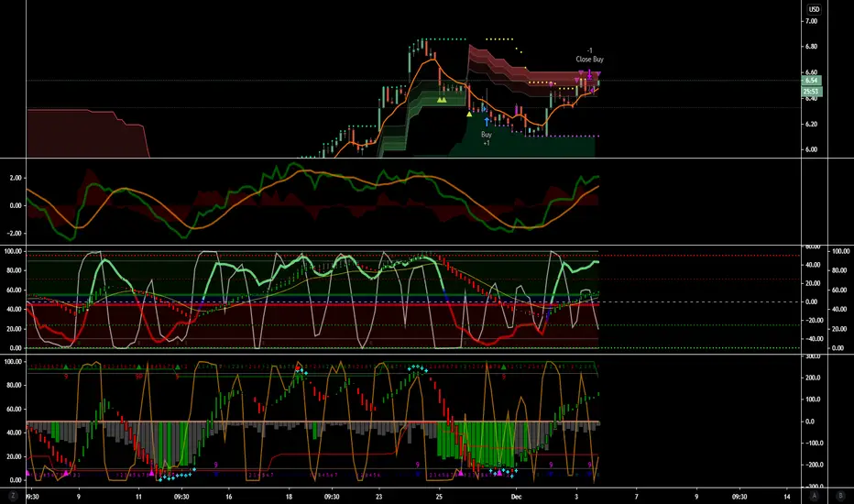Click the Dec label on the time axis
Viewport: 854px width, 504px height.
(x=516, y=497)
